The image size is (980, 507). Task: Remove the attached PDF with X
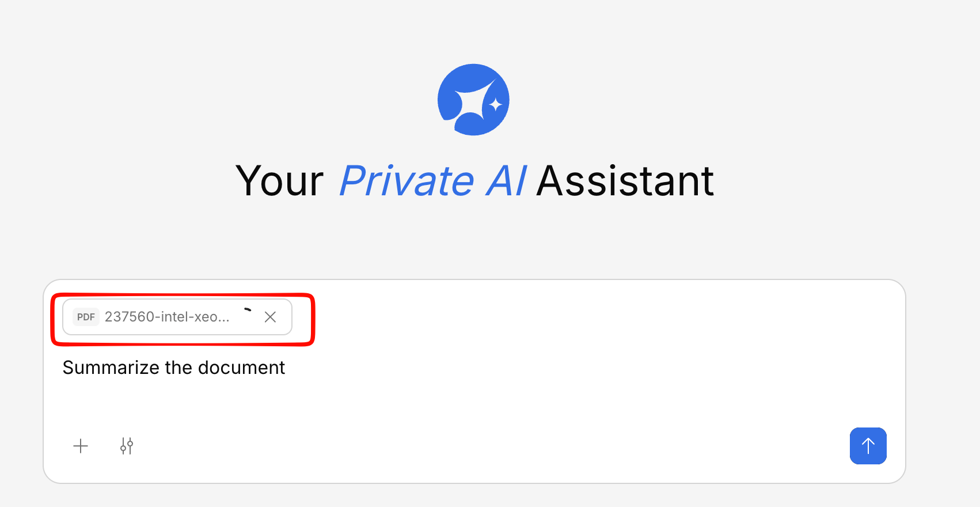coord(270,317)
